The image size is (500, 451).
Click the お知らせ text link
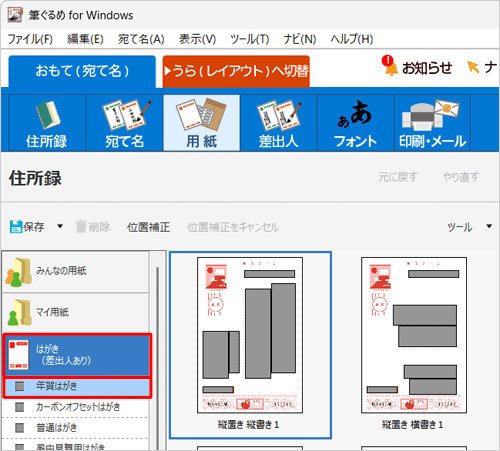tap(427, 68)
